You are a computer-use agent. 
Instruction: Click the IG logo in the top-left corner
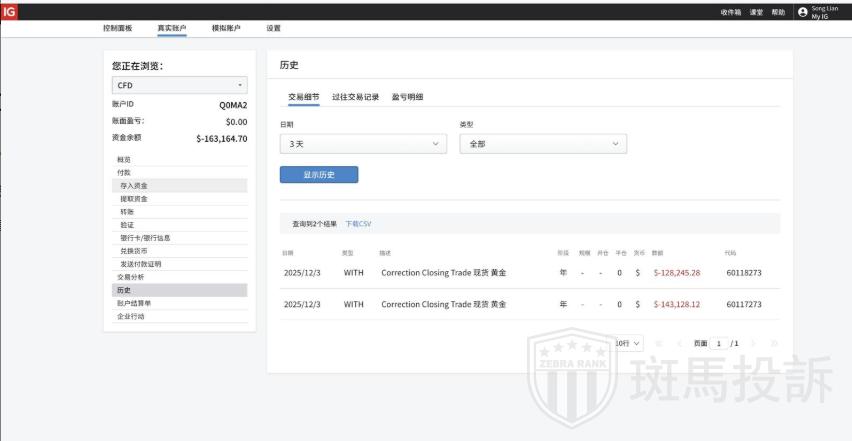(x=9, y=11)
